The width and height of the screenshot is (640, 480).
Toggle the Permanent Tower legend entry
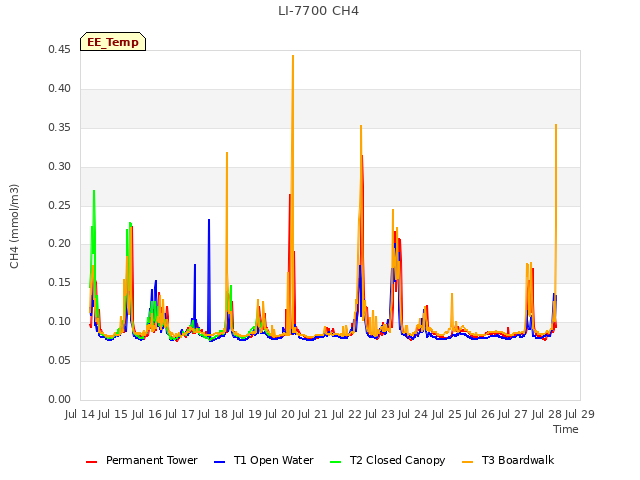pyautogui.click(x=142, y=460)
